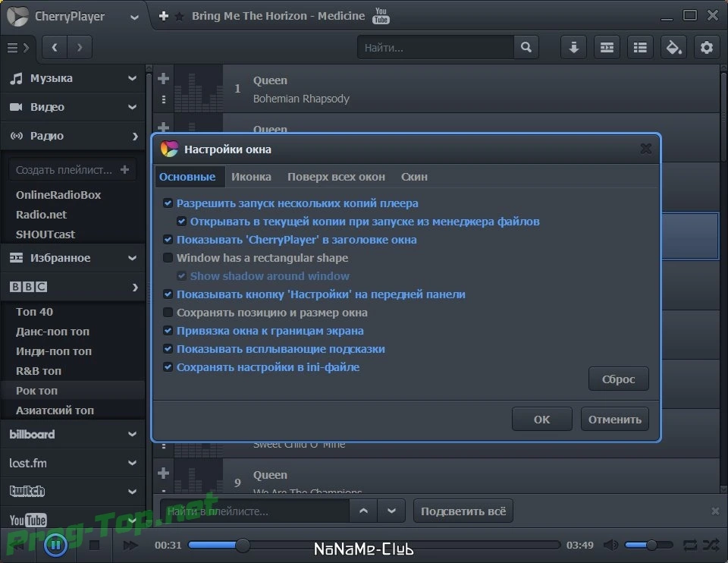Add Bohemian Rhapsody with the plus icon
The height and width of the screenshot is (563, 728).
click(x=164, y=78)
